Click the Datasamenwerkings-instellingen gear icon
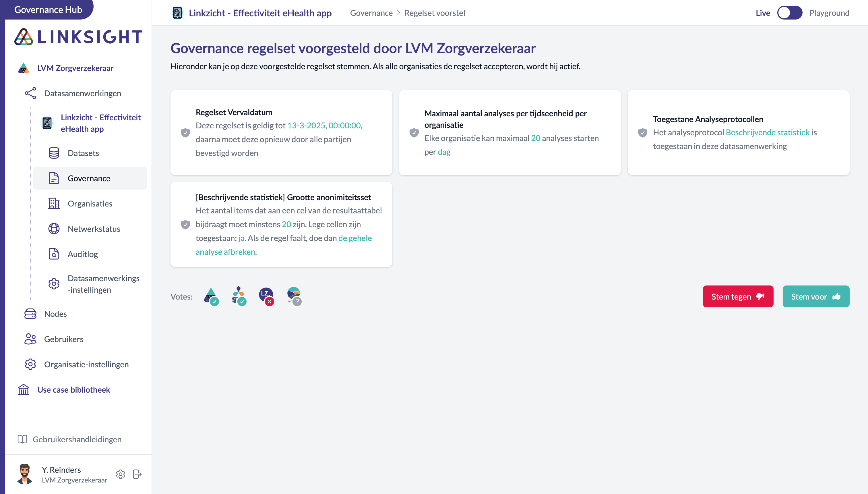The image size is (868, 494). 54,284
